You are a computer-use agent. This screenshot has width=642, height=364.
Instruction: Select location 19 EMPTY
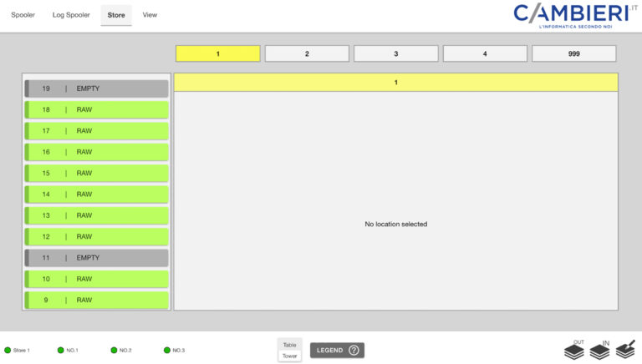pyautogui.click(x=96, y=88)
